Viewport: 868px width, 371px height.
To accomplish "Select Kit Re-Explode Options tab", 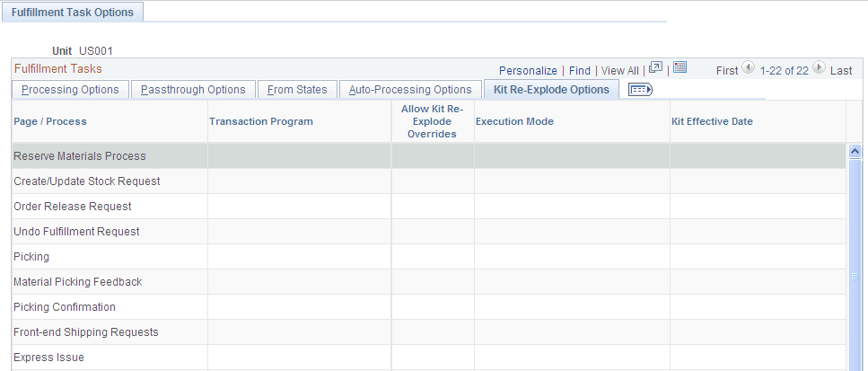I will click(x=551, y=90).
